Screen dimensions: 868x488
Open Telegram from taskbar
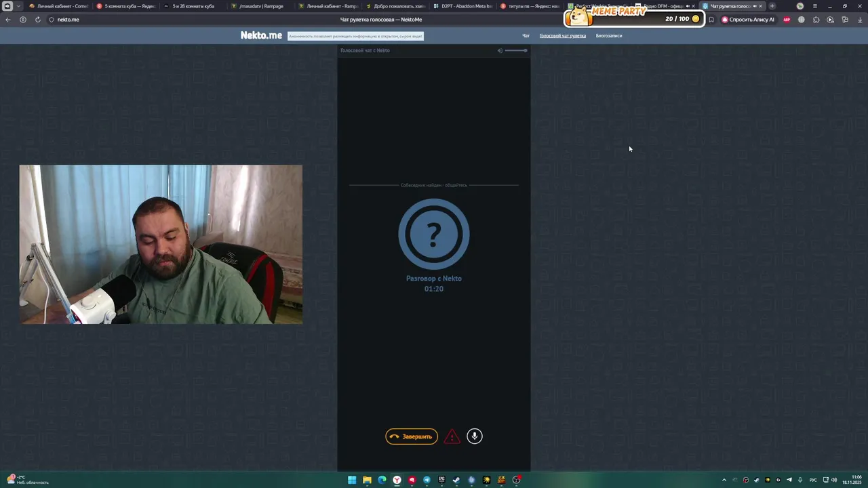click(x=427, y=480)
